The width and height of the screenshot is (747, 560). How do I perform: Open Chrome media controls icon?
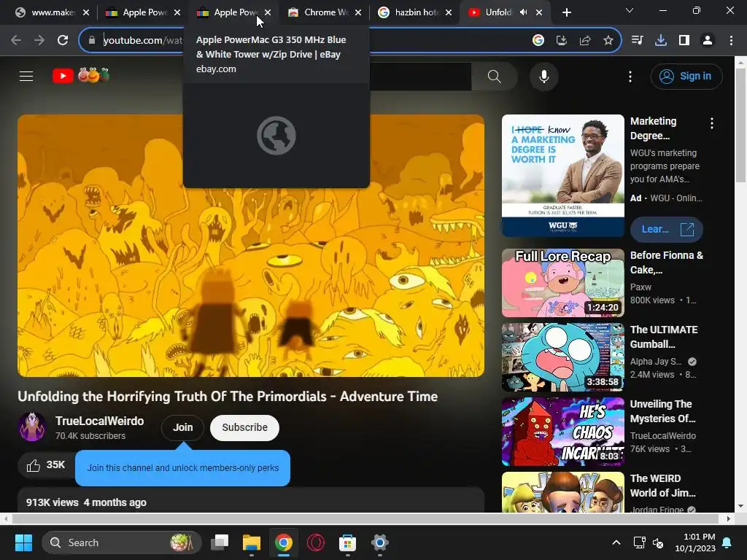(x=637, y=41)
